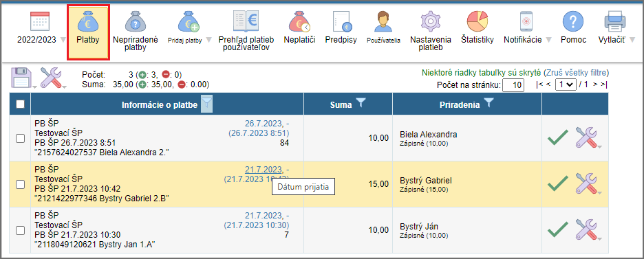Open the Používatelia toolbar item
The height and width of the screenshot is (259, 644).
click(x=384, y=27)
